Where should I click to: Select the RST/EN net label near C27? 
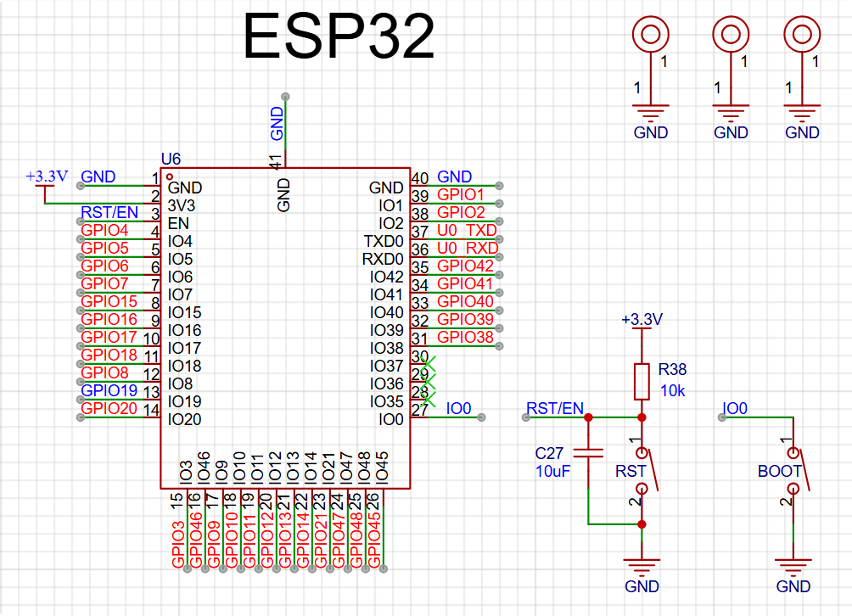click(x=555, y=408)
